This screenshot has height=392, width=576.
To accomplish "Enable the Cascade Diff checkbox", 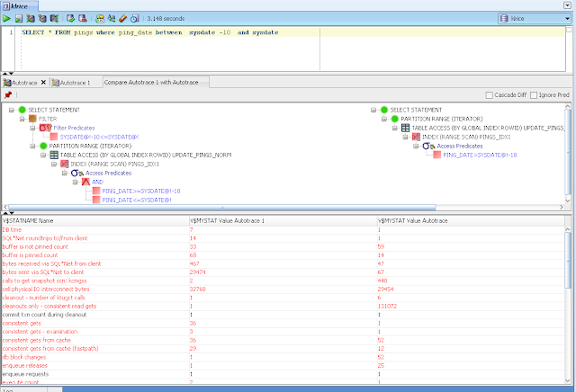I will coord(489,95).
